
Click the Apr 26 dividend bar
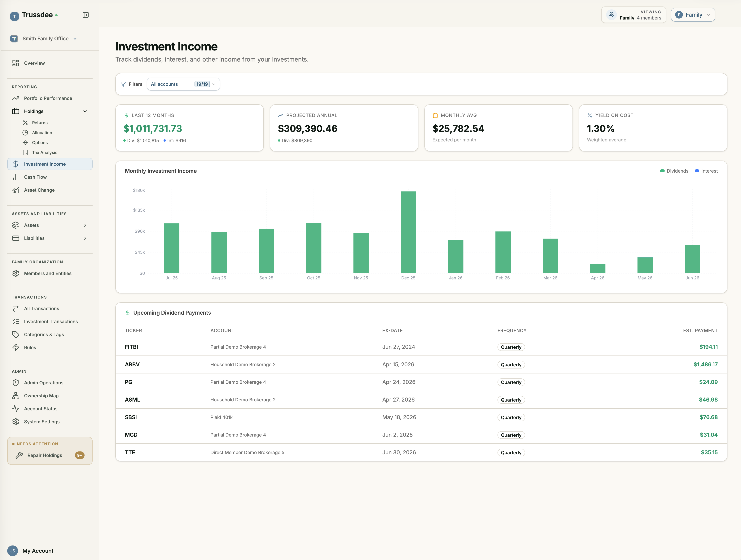coord(598,269)
